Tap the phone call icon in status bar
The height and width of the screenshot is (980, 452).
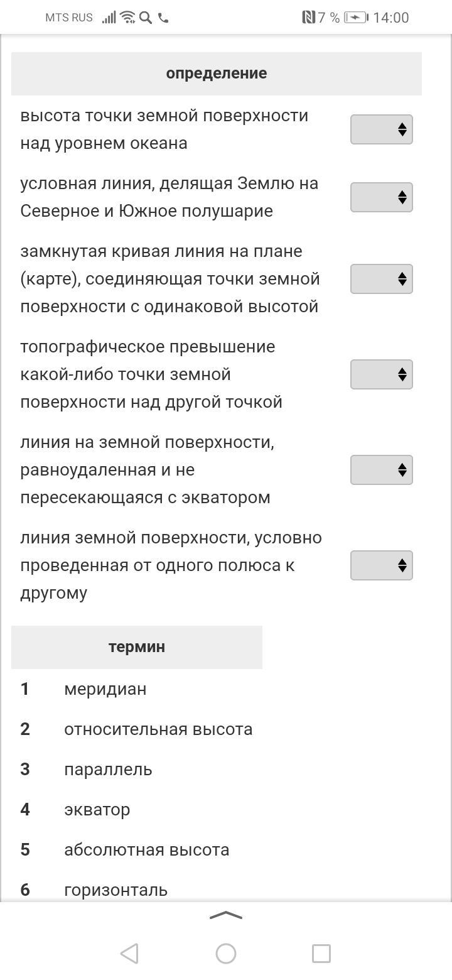pos(163,18)
